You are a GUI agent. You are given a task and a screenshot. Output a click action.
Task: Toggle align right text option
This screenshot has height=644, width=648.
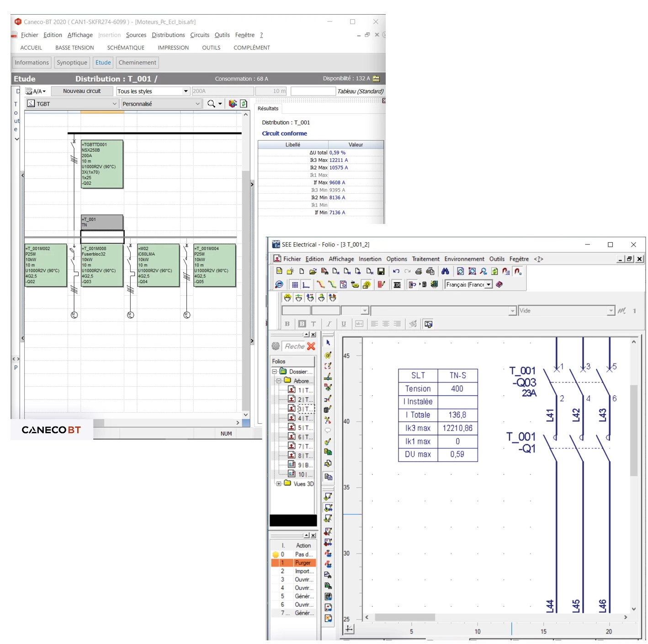coord(397,324)
